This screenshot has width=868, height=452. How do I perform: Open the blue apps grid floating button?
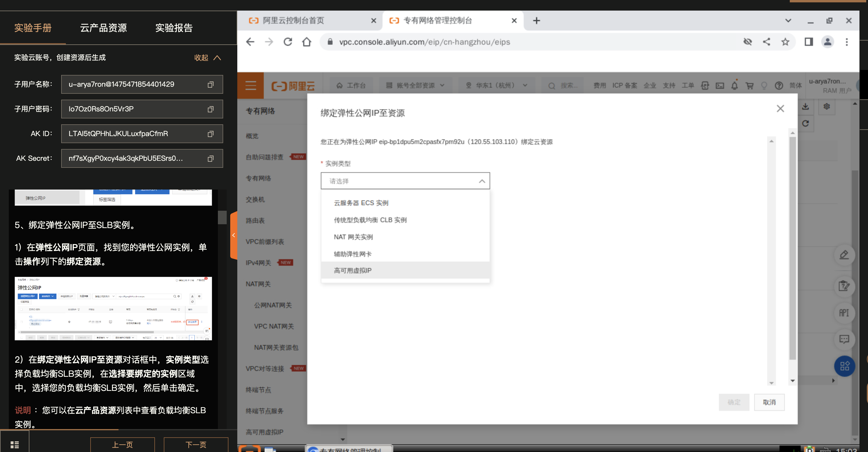[844, 366]
